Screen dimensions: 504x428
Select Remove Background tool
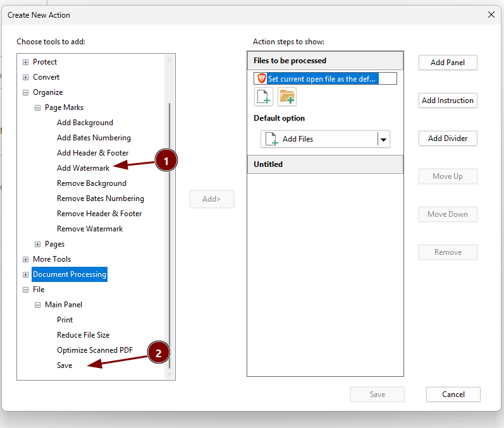[x=92, y=183]
